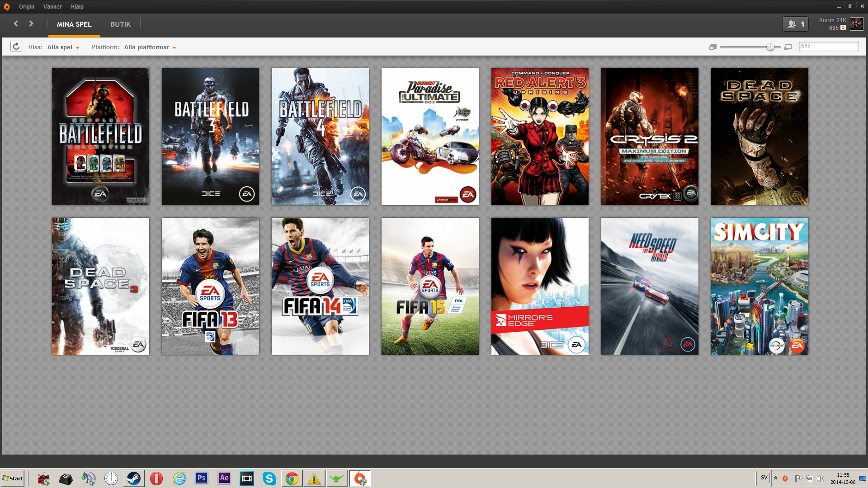Open the Hjälp menu
Image resolution: width=868 pixels, height=488 pixels.
(77, 7)
